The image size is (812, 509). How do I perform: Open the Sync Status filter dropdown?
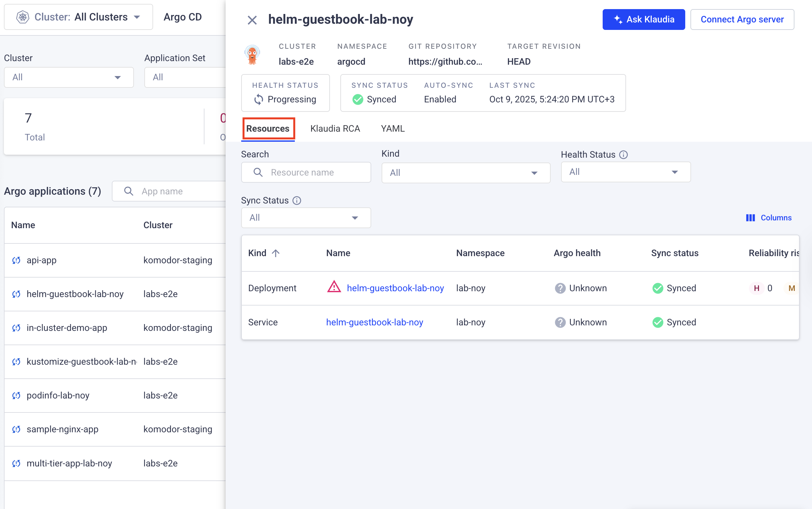(306, 218)
